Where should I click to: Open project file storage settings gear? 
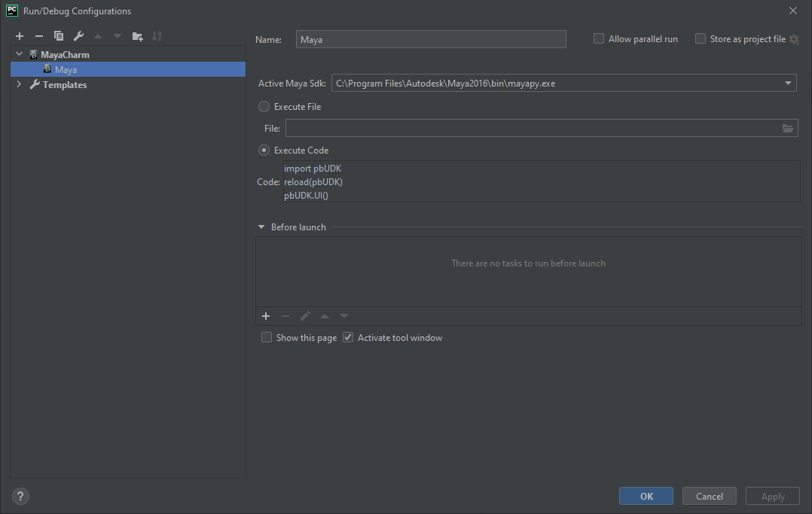[795, 39]
